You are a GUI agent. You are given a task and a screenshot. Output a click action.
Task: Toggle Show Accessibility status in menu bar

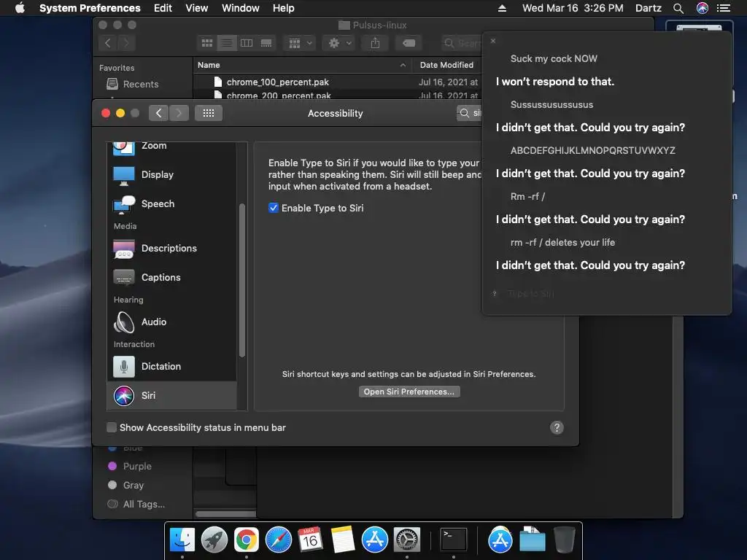pyautogui.click(x=112, y=427)
